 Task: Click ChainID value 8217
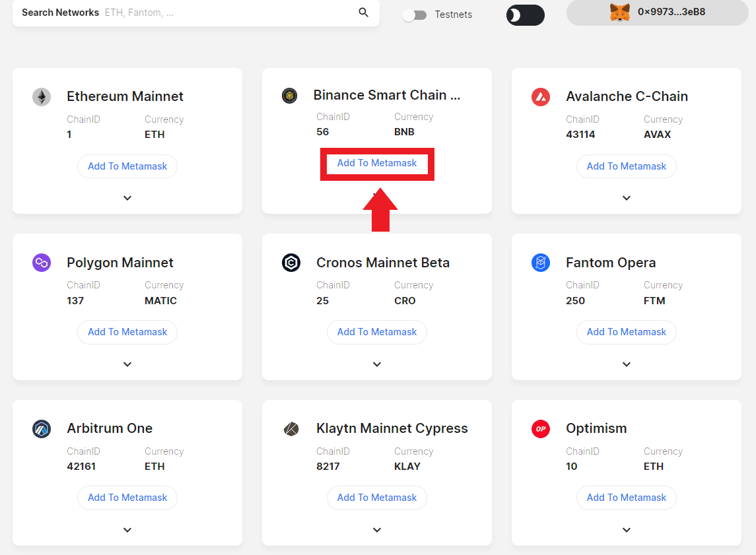pyautogui.click(x=328, y=467)
